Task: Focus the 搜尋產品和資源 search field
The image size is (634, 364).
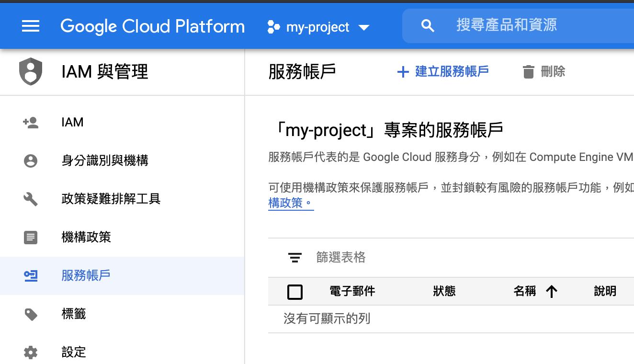Action: tap(518, 26)
